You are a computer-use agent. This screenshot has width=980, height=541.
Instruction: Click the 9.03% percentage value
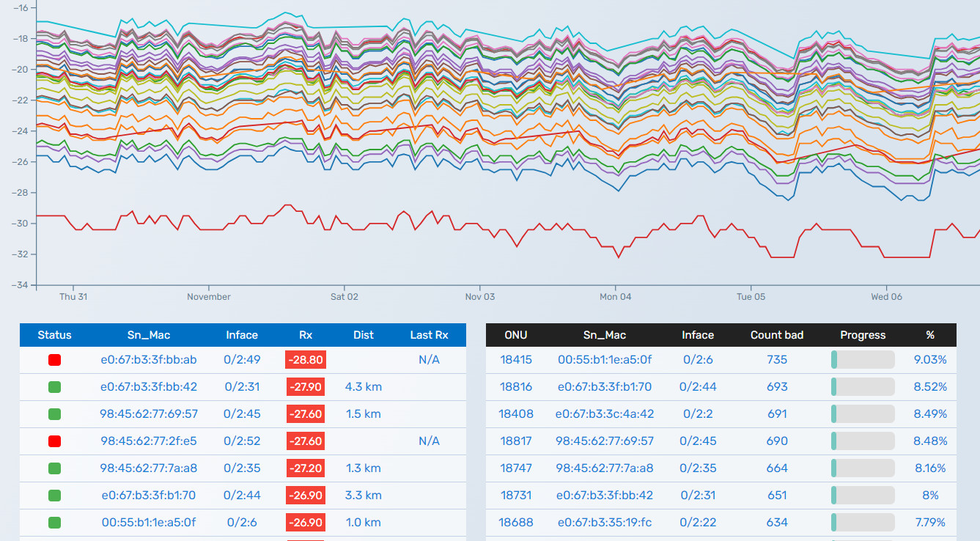coord(930,360)
